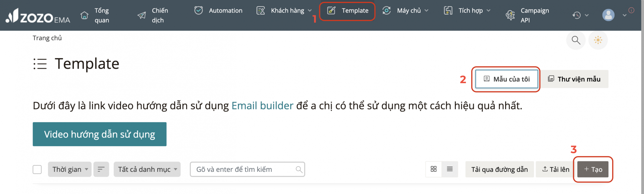Open the Thời gian sort dropdown

tap(70, 169)
